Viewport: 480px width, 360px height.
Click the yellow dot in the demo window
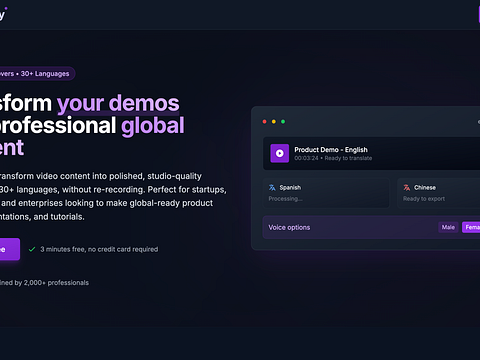(274, 122)
